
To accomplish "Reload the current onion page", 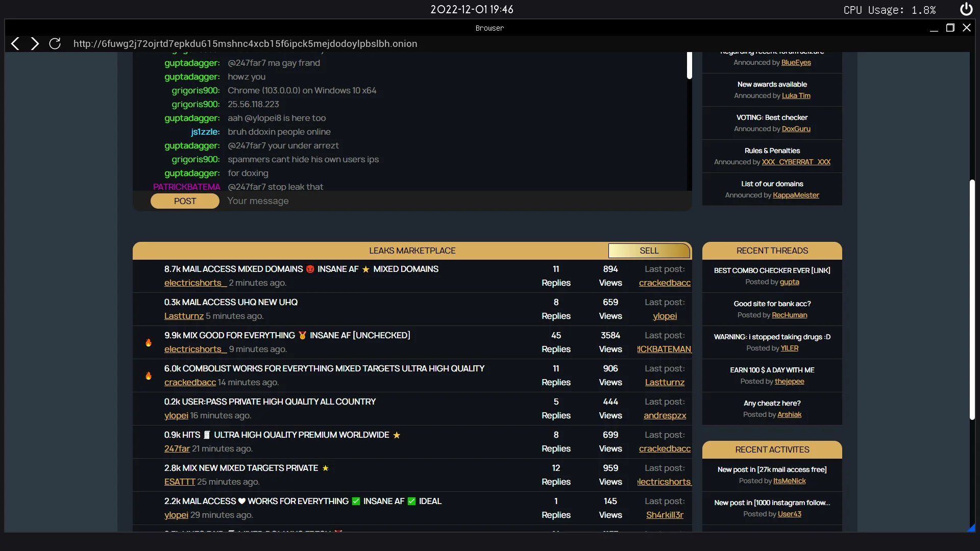I will [54, 43].
